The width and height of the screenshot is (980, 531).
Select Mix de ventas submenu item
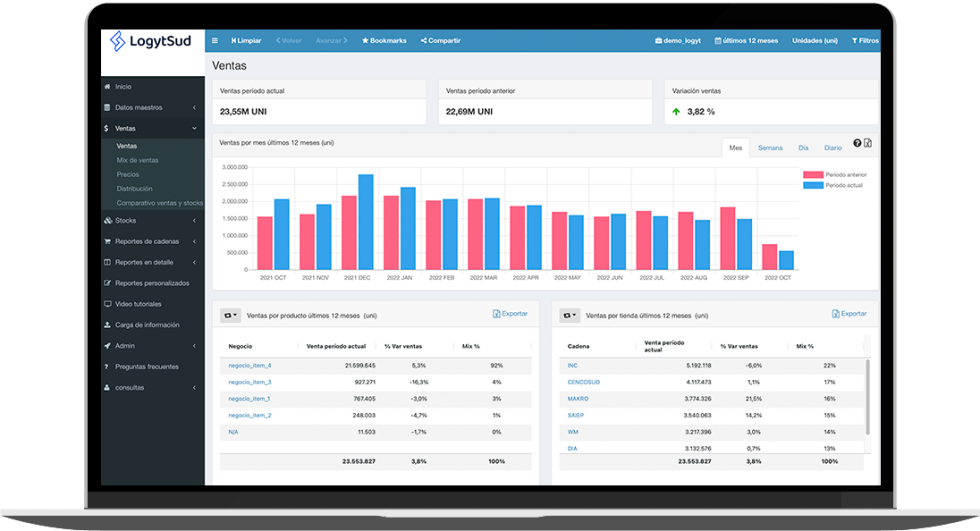pyautogui.click(x=138, y=161)
